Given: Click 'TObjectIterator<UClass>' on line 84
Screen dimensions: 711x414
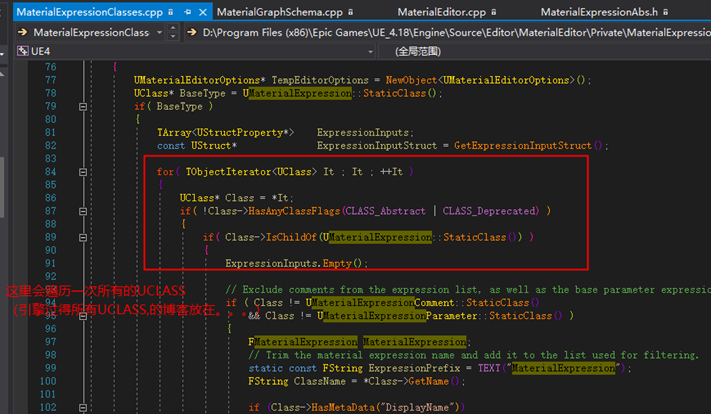Looking at the screenshot, I should (251, 172).
